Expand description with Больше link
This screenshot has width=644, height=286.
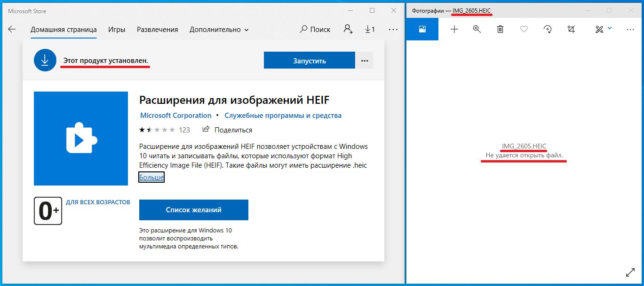click(x=151, y=178)
